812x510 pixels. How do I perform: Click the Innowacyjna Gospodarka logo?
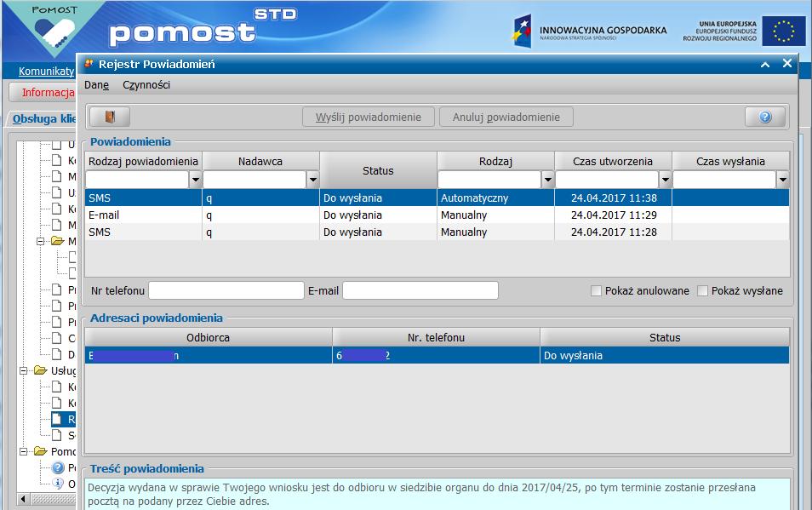[x=589, y=31]
